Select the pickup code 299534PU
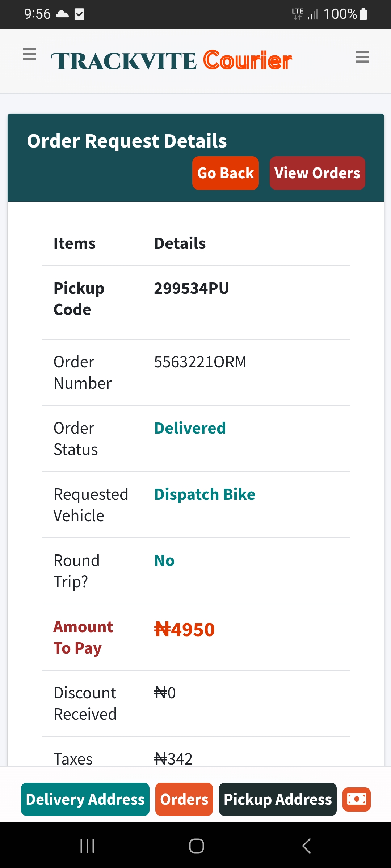Image resolution: width=391 pixels, height=868 pixels. coord(192,288)
